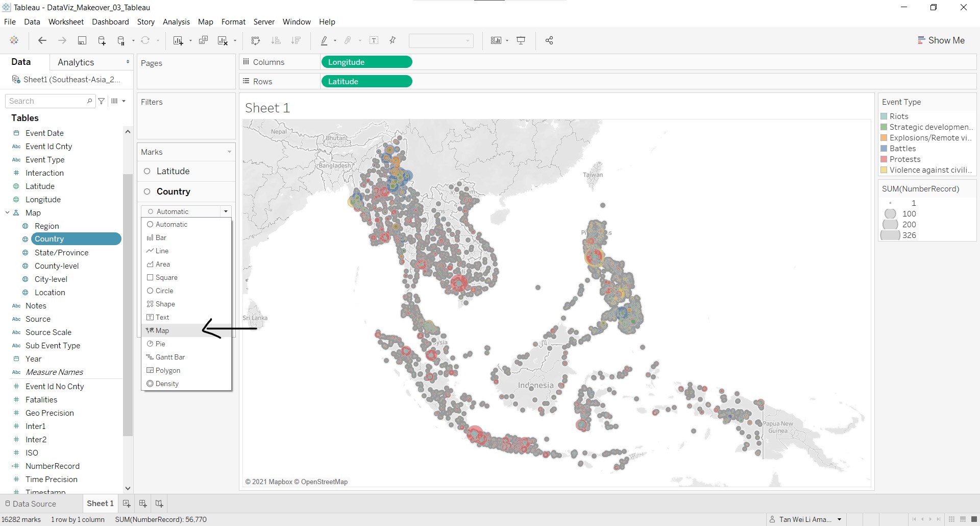Click the Swap rows and columns icon
This screenshot has width=980, height=526.
click(256, 41)
